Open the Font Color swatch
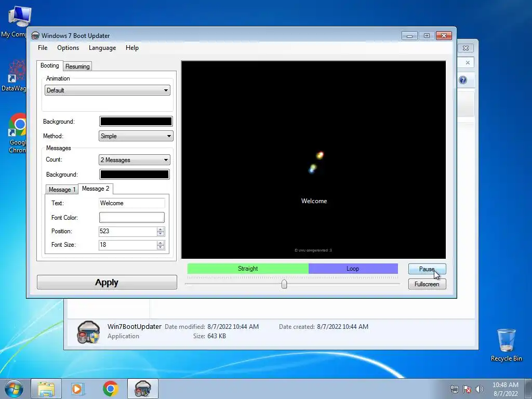This screenshot has width=532, height=399. click(x=131, y=218)
